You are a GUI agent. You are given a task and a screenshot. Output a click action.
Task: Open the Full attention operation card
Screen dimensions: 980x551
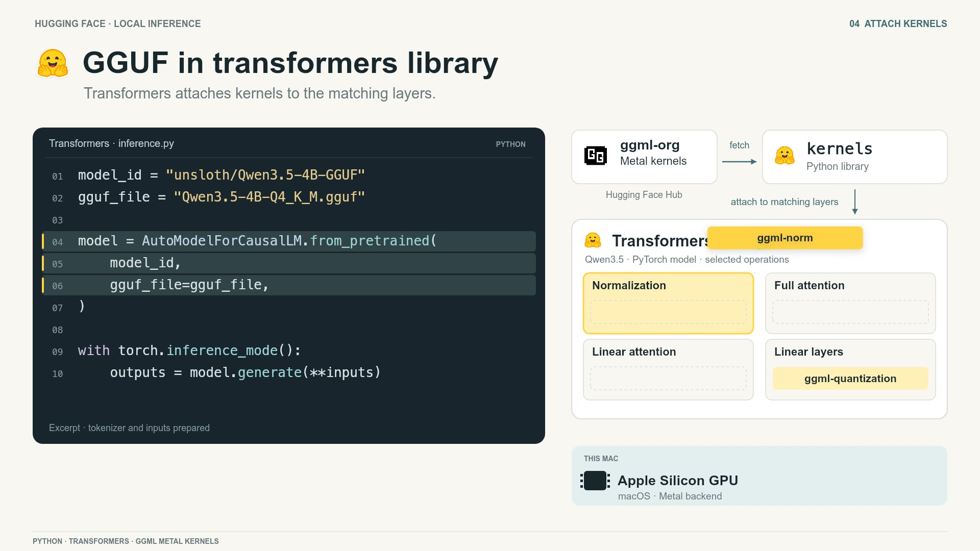point(850,303)
